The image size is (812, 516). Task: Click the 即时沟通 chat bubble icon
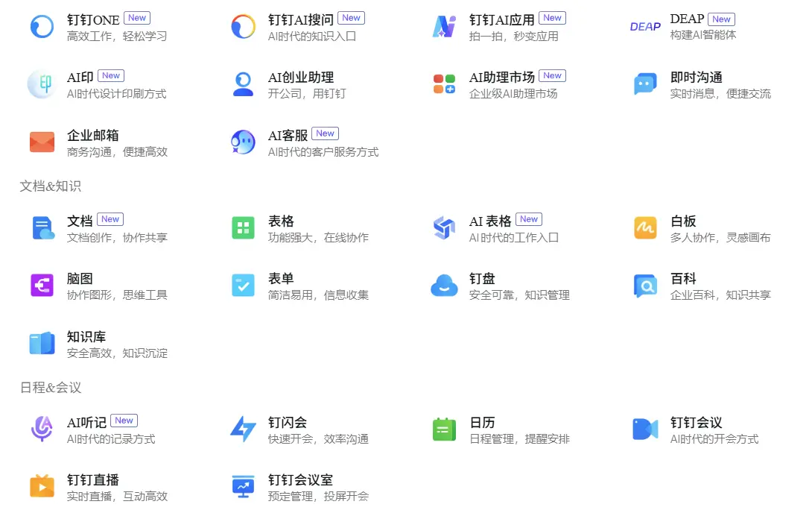[645, 84]
